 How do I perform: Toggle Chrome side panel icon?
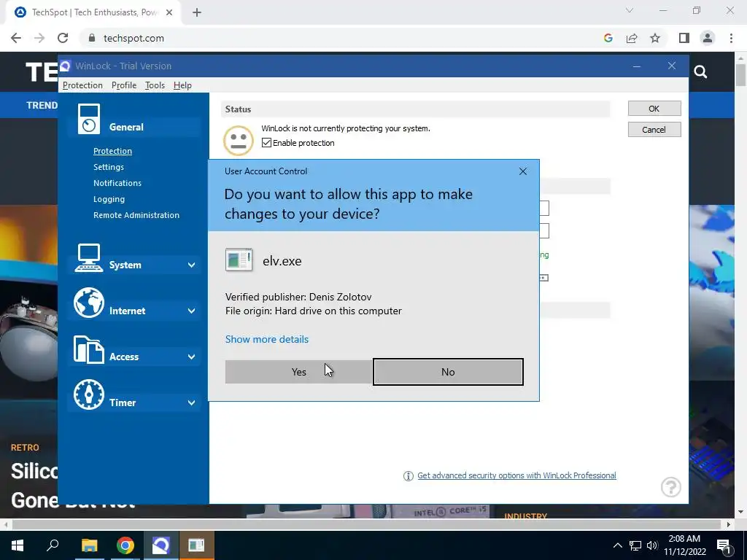point(684,38)
